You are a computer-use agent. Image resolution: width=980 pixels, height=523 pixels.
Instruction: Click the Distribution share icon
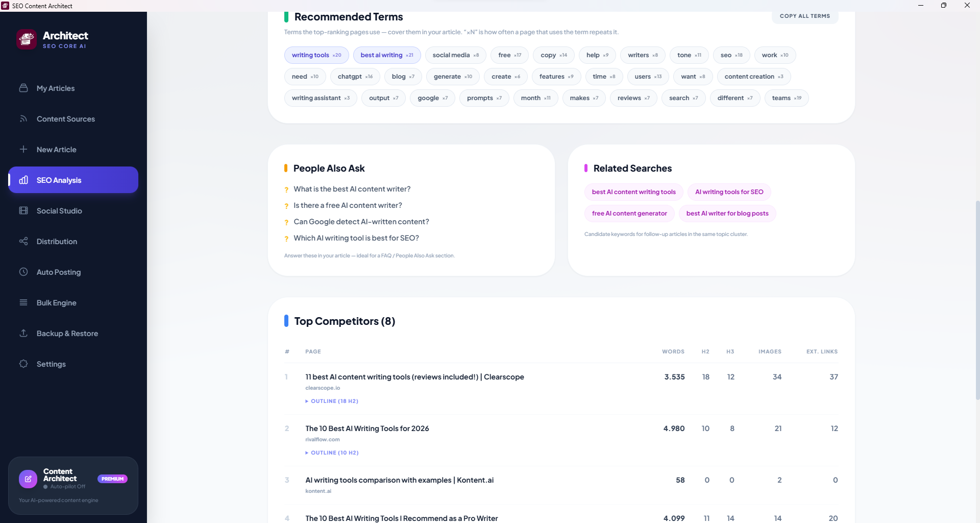point(23,241)
